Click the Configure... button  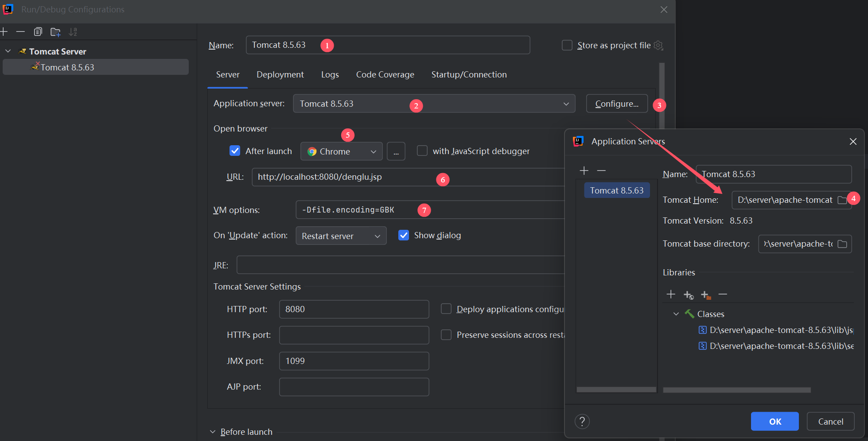pyautogui.click(x=616, y=104)
